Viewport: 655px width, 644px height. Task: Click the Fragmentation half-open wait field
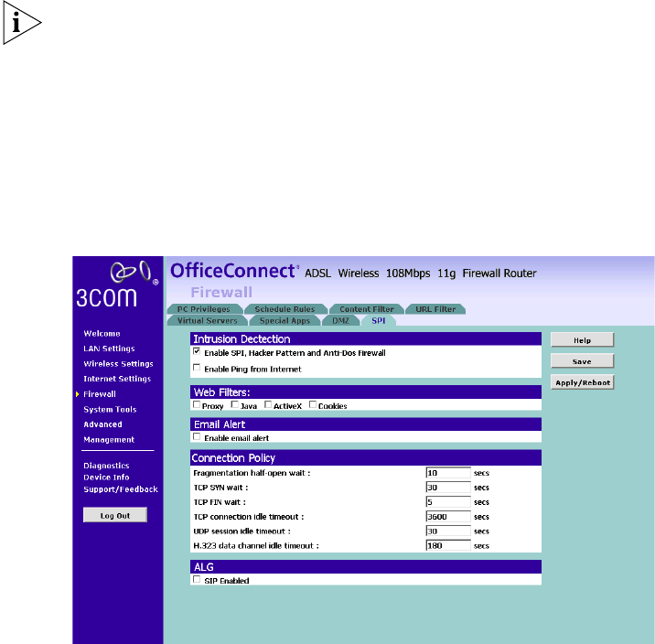(448, 473)
